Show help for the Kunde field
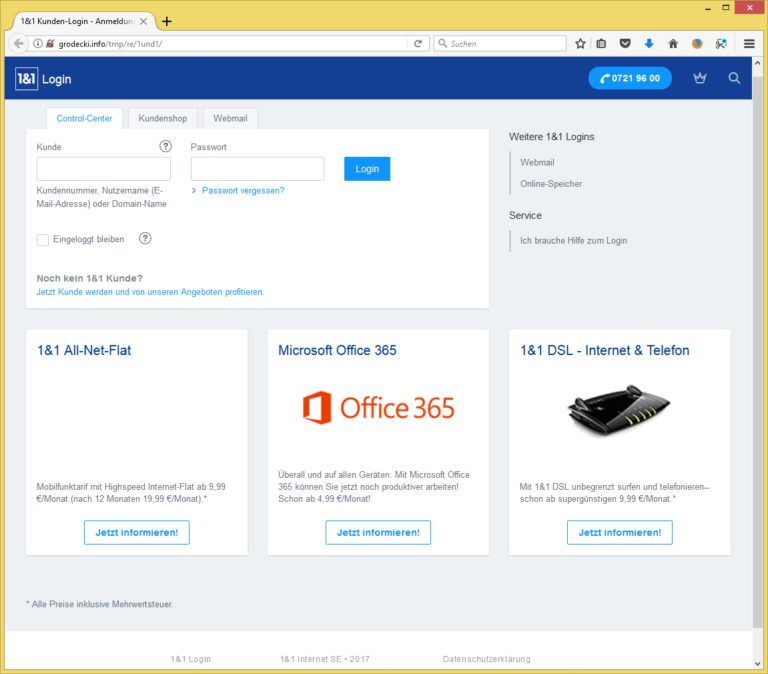 165,146
